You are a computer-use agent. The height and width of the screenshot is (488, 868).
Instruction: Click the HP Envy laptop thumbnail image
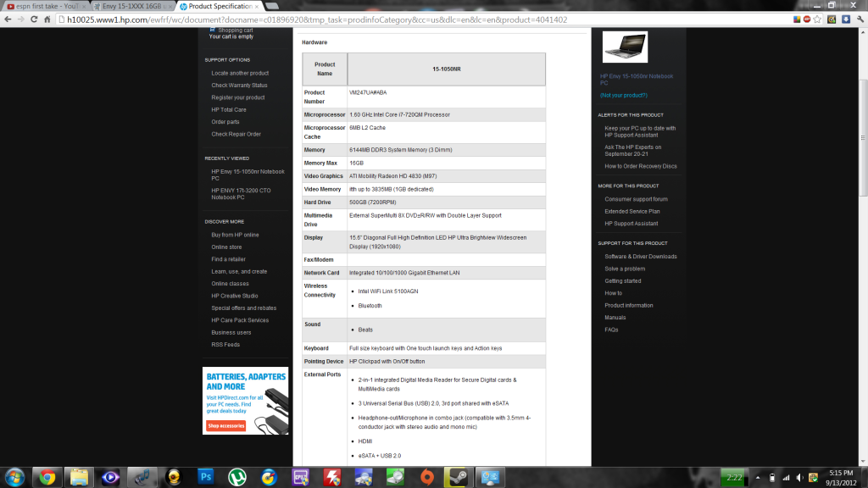pos(625,47)
